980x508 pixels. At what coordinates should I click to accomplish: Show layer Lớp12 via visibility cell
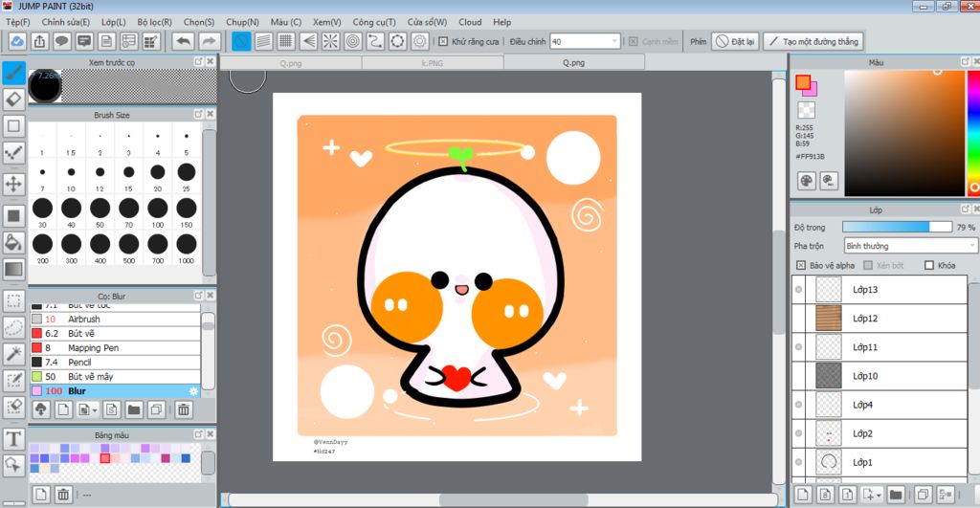799,318
